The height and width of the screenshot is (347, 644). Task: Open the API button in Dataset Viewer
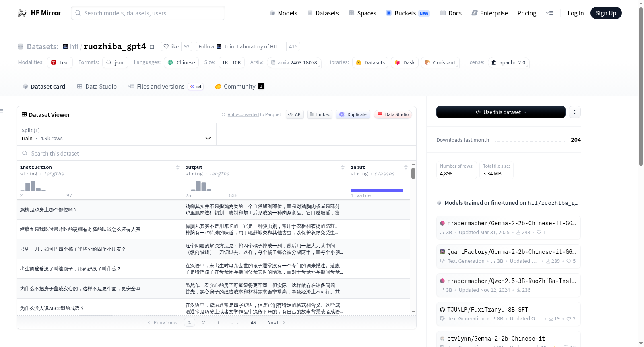tap(295, 114)
